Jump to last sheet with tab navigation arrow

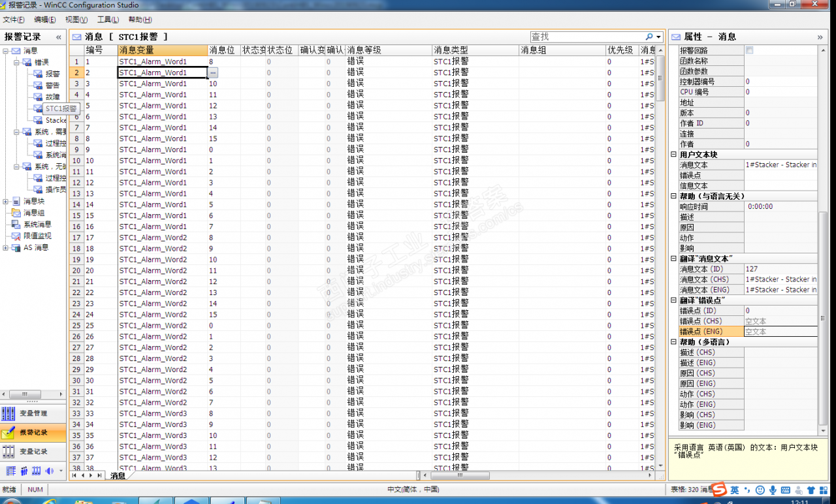[x=99, y=476]
